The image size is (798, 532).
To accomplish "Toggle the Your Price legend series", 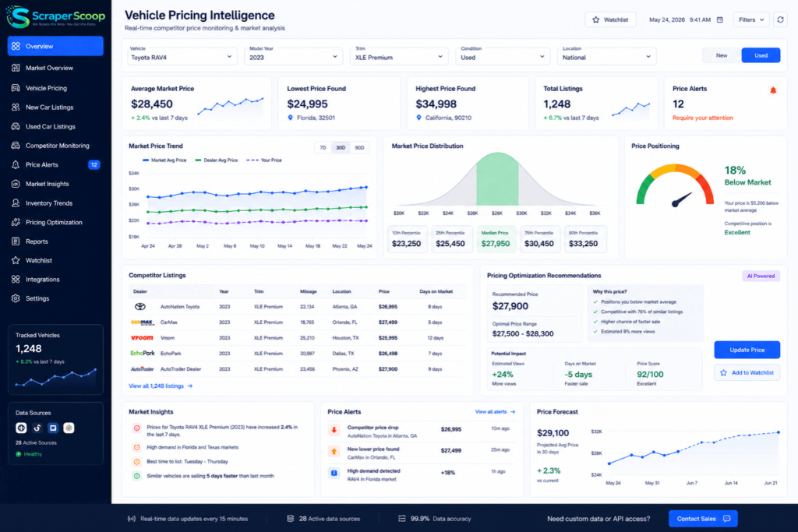I will [x=264, y=160].
